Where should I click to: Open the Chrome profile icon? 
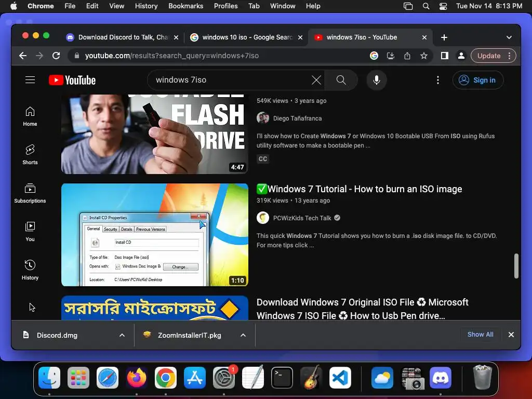pos(461,56)
